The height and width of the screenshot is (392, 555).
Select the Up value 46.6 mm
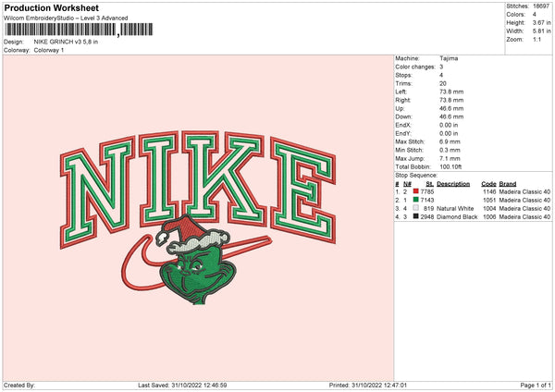[451, 108]
